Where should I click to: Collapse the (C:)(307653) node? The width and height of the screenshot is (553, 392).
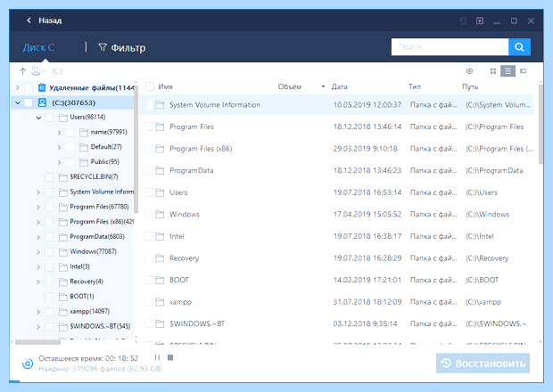(17, 102)
